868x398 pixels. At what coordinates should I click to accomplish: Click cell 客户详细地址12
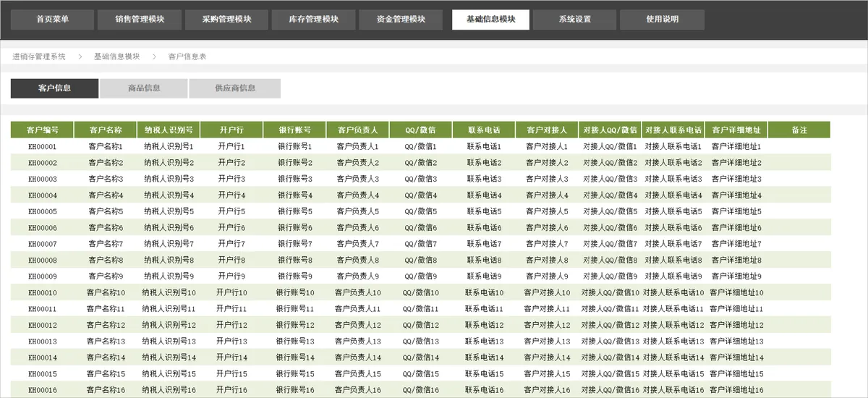pos(736,325)
